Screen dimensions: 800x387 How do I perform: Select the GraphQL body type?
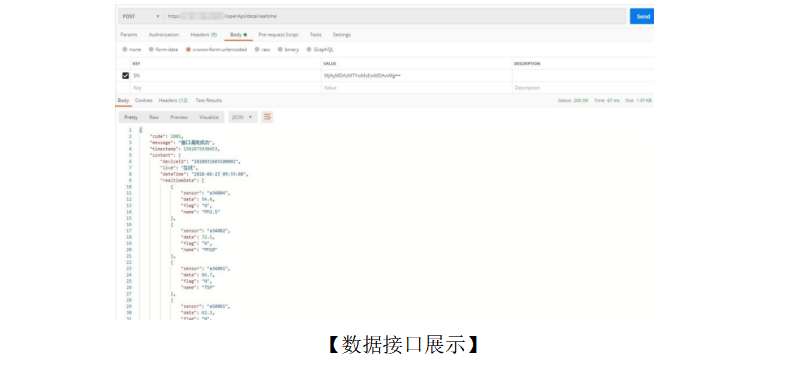[x=320, y=49]
